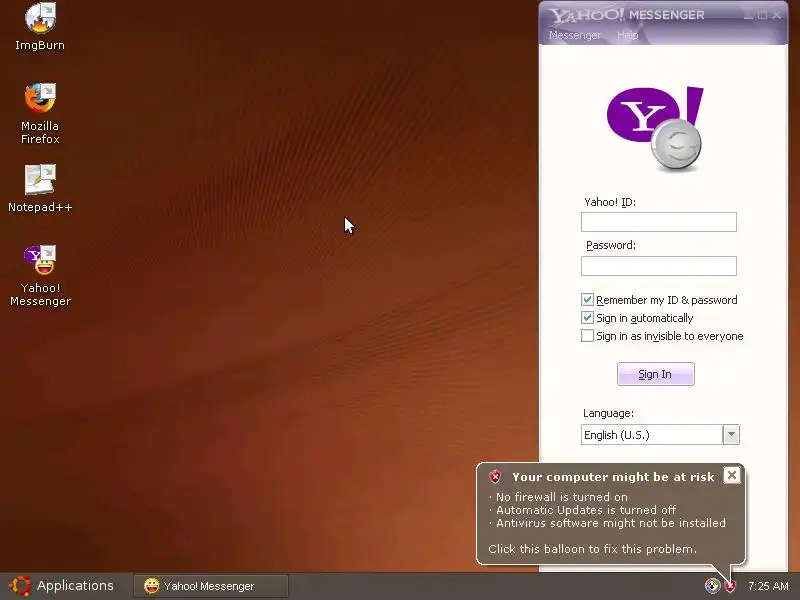Minimize the Yahoo! Messenger window
Image resolution: width=800 pixels, height=600 pixels.
pyautogui.click(x=748, y=15)
